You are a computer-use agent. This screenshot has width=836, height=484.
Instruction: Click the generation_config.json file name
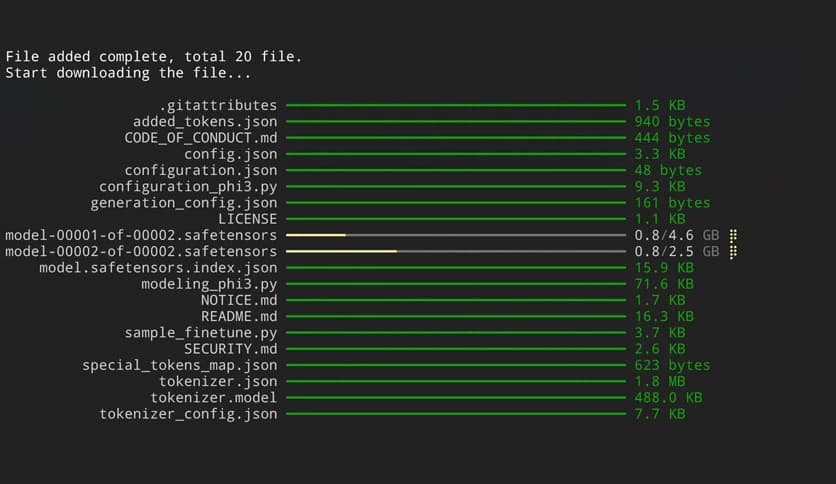184,203
